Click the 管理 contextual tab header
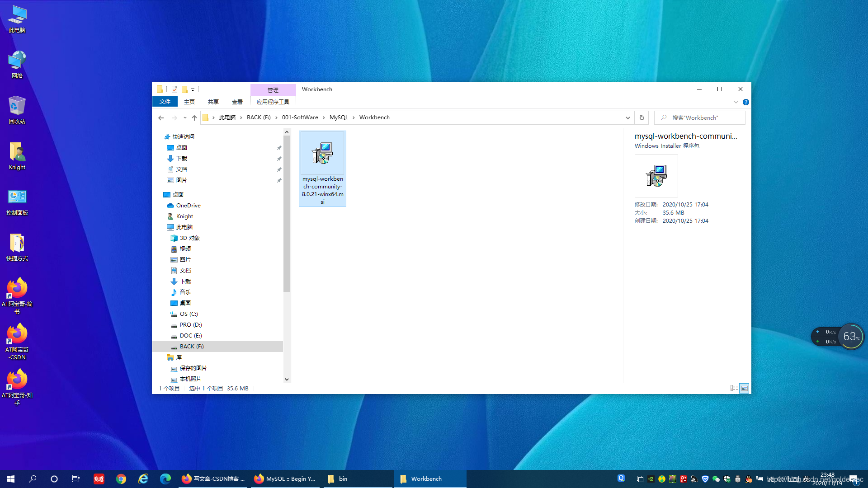The height and width of the screenshot is (488, 868). click(273, 90)
